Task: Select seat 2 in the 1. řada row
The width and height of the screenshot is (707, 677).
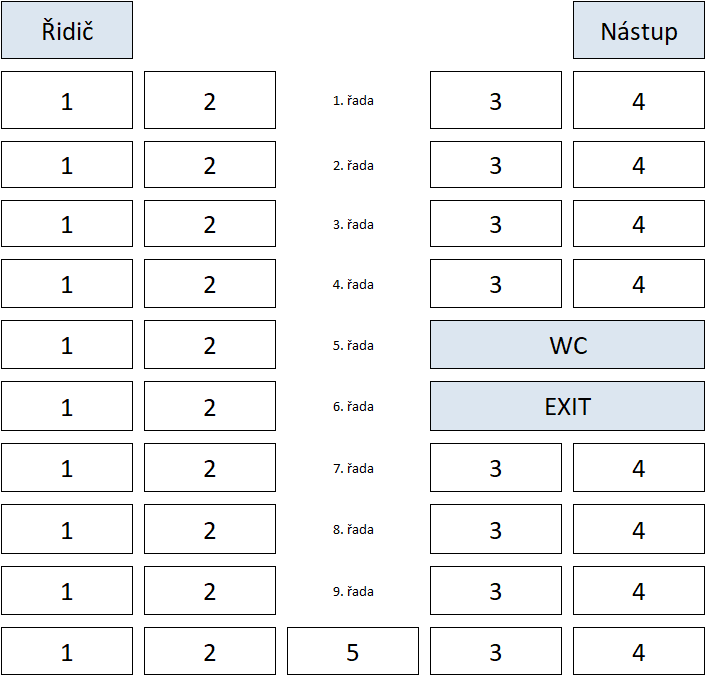Action: tap(210, 100)
